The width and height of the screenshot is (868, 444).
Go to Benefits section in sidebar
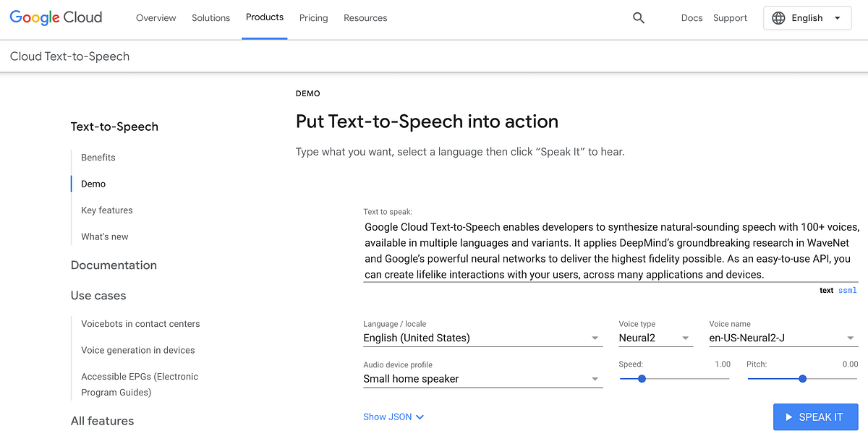pyautogui.click(x=98, y=158)
